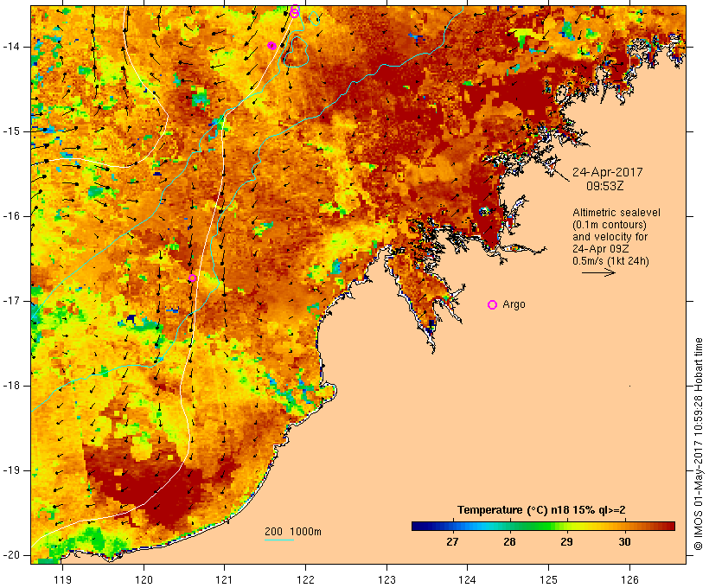Click the longitude label 119

(x=62, y=580)
